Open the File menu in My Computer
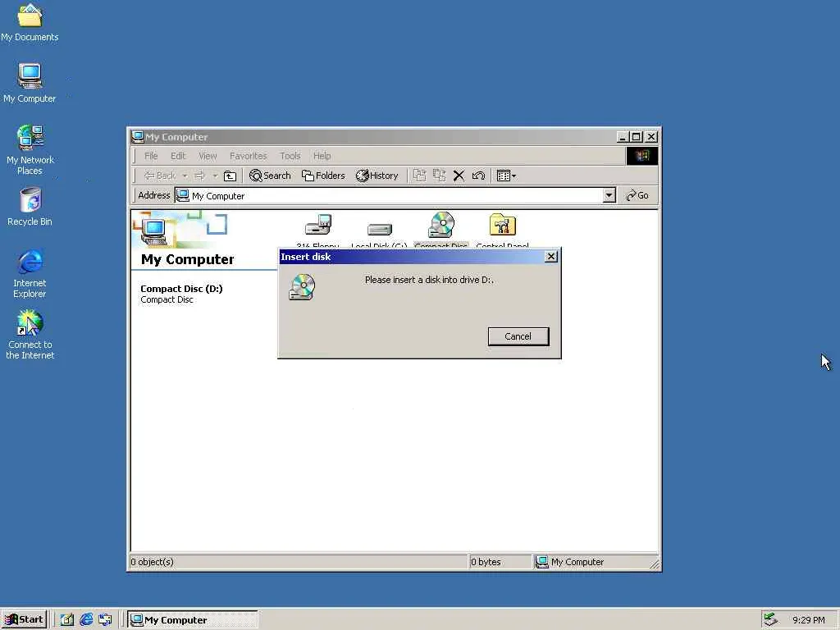The image size is (840, 630). click(x=151, y=156)
